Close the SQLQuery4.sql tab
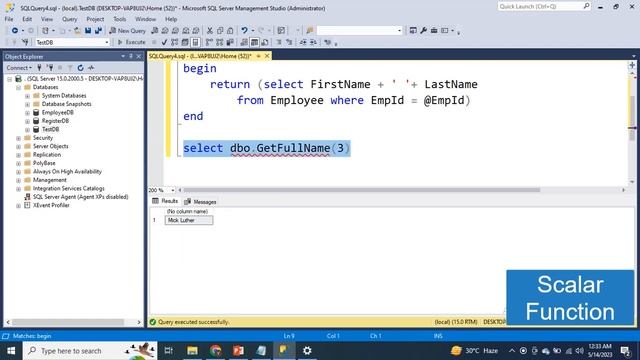The height and width of the screenshot is (360, 640). [x=267, y=56]
